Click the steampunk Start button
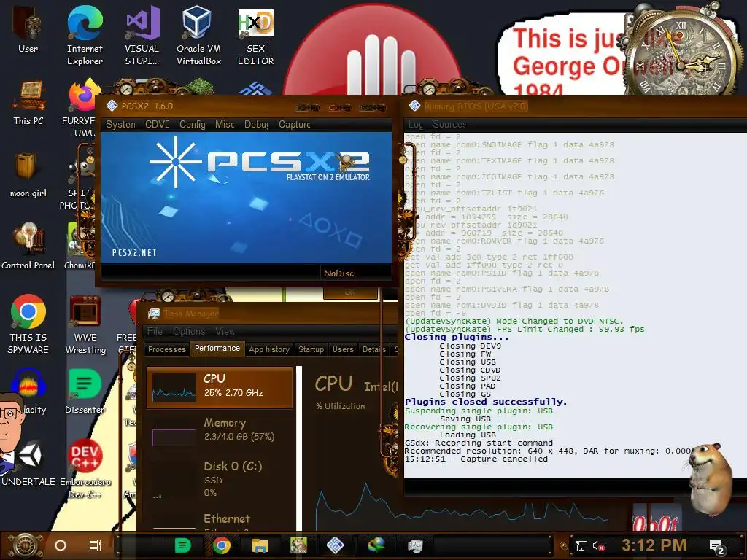 pos(26,545)
